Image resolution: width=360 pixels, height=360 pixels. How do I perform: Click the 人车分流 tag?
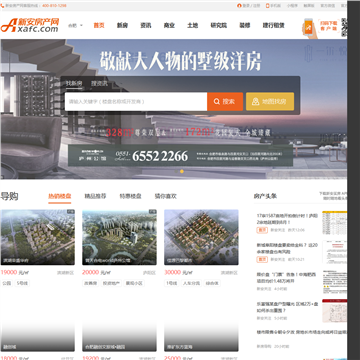(191, 283)
